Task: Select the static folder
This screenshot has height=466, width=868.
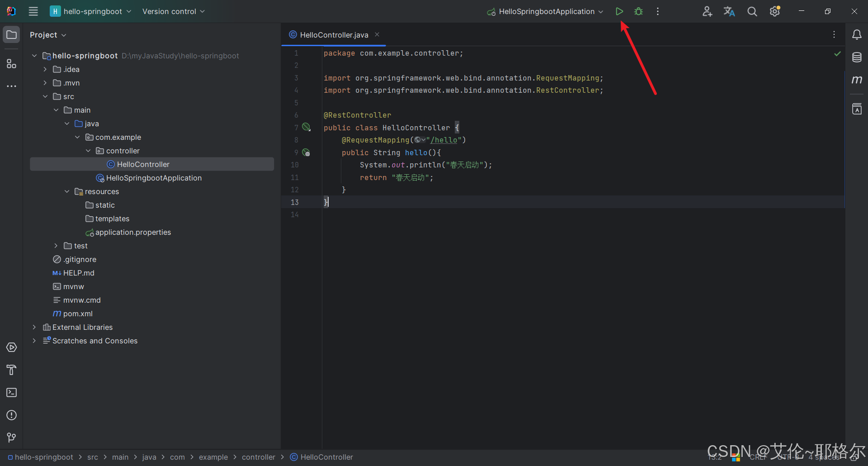Action: (x=152, y=205)
